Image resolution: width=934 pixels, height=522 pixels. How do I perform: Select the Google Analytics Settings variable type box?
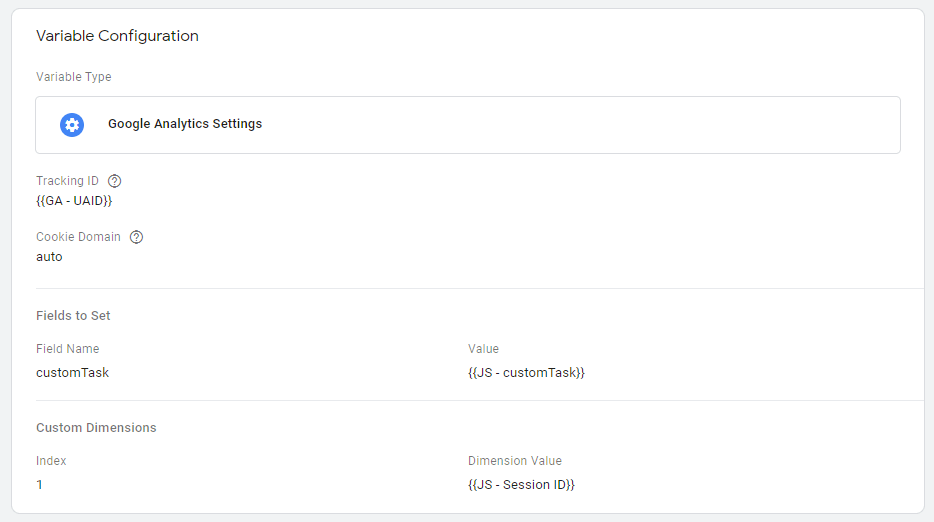(x=468, y=125)
